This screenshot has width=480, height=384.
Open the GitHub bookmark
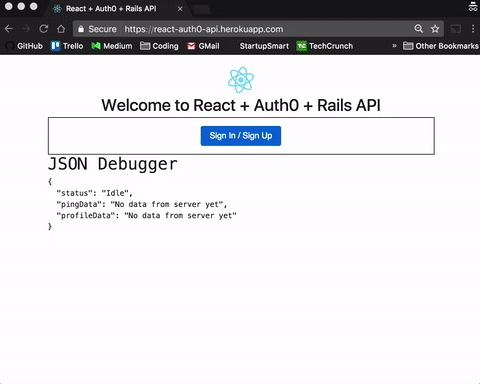tap(25, 46)
